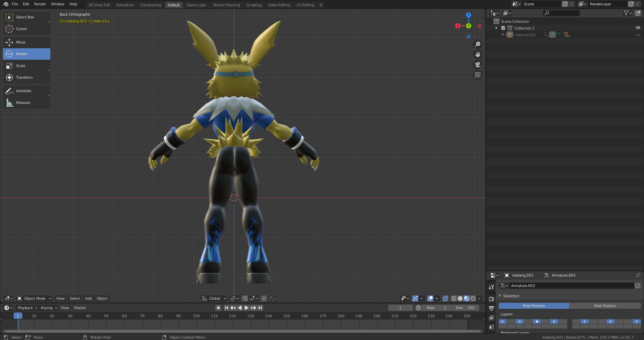Open the pivot point dropdown

[235, 298]
